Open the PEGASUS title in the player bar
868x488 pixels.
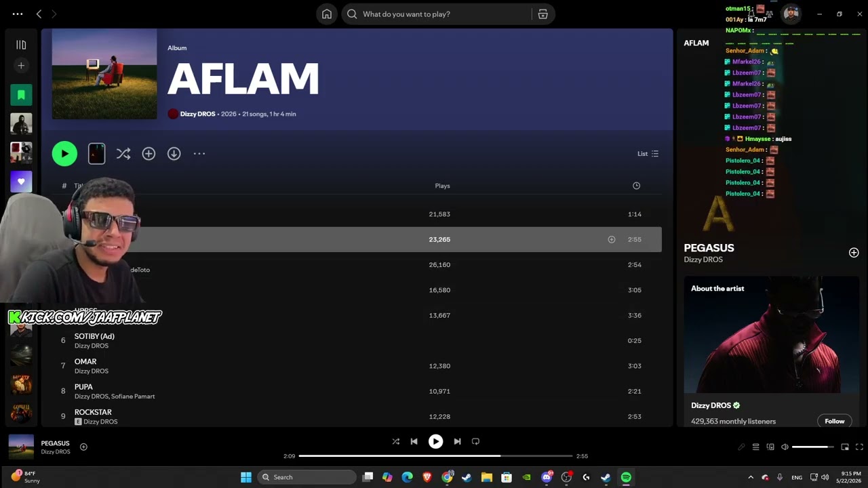point(55,443)
